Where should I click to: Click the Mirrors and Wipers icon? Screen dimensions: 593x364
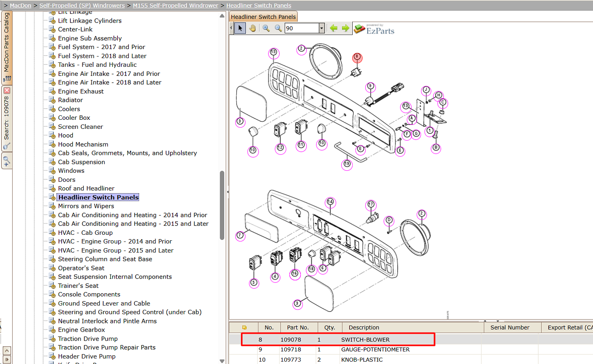click(x=52, y=206)
